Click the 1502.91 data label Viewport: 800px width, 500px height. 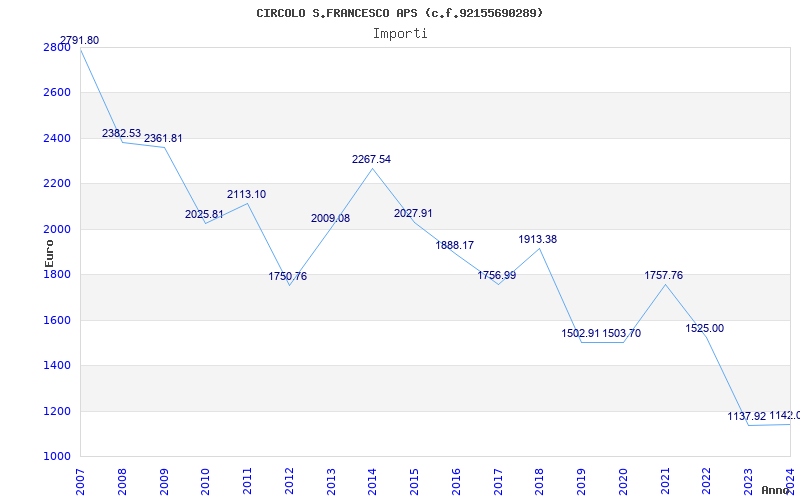pyautogui.click(x=581, y=334)
